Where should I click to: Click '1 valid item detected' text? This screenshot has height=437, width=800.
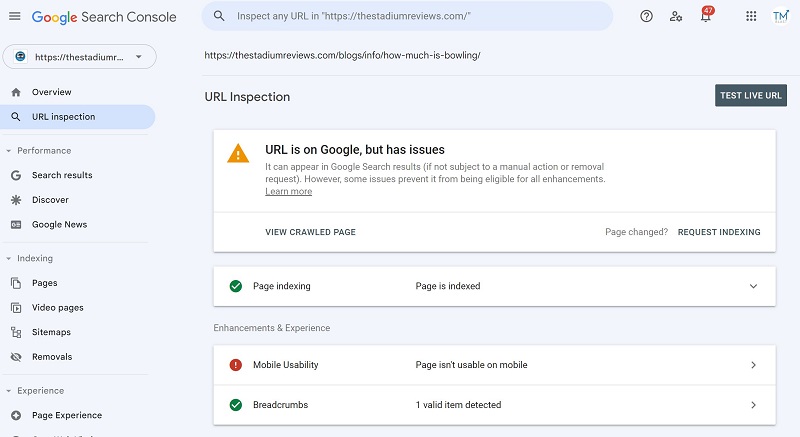tap(458, 405)
